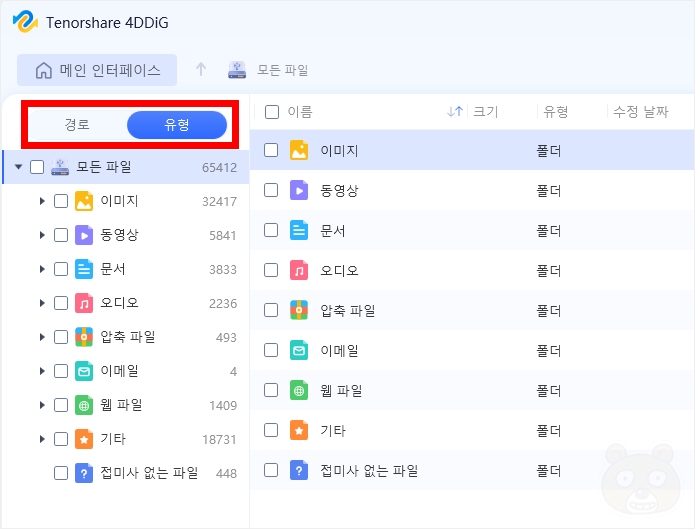The image size is (695, 529).
Task: Click 문서 folder icon in file list
Action: pyautogui.click(x=299, y=230)
